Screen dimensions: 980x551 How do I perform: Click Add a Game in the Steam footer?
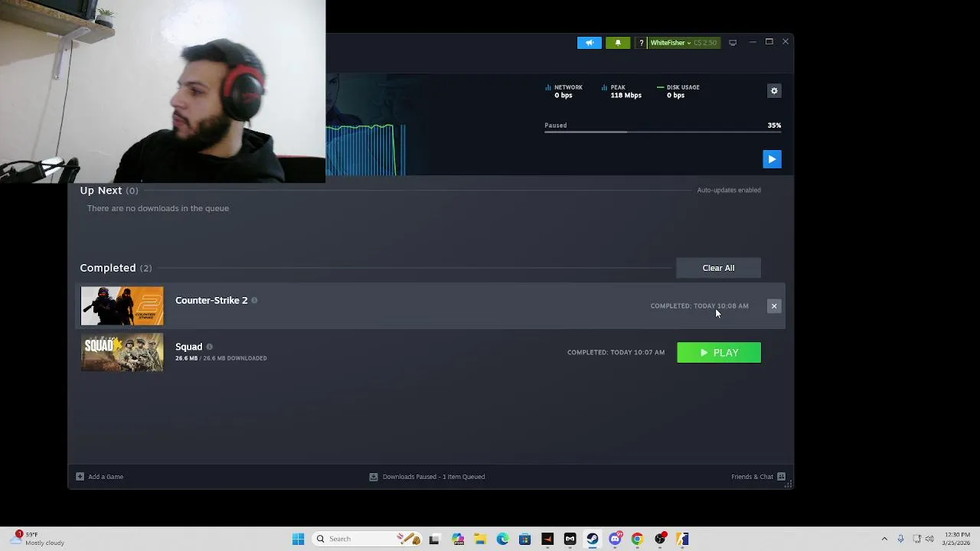click(x=100, y=477)
